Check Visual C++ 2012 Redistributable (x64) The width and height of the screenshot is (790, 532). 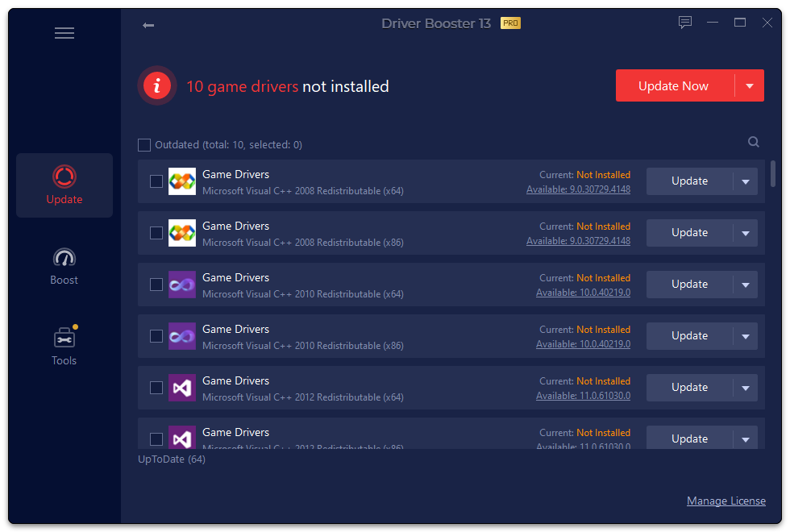click(x=156, y=388)
